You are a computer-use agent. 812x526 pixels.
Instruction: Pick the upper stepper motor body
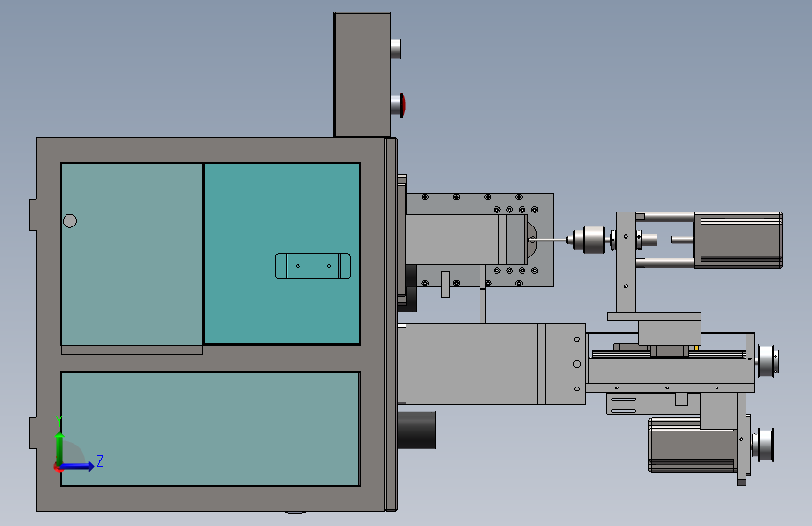click(738, 240)
